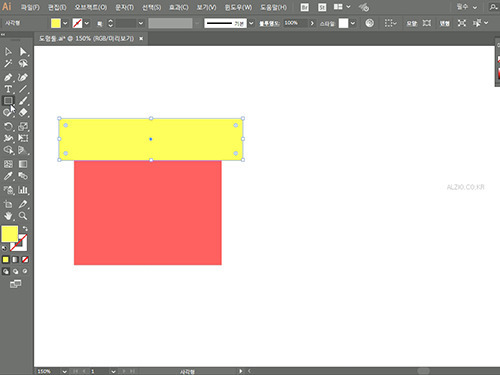This screenshot has height=375, width=500.
Task: Open the workspace switcher dropdown
Action: pyautogui.click(x=467, y=7)
